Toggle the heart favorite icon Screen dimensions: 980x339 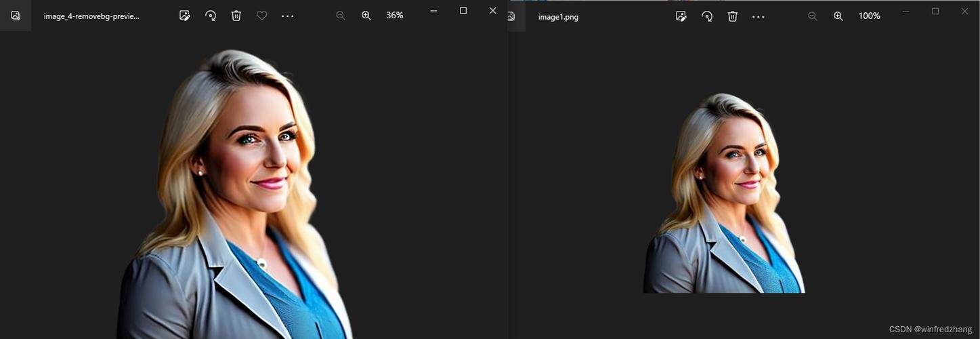[x=261, y=16]
